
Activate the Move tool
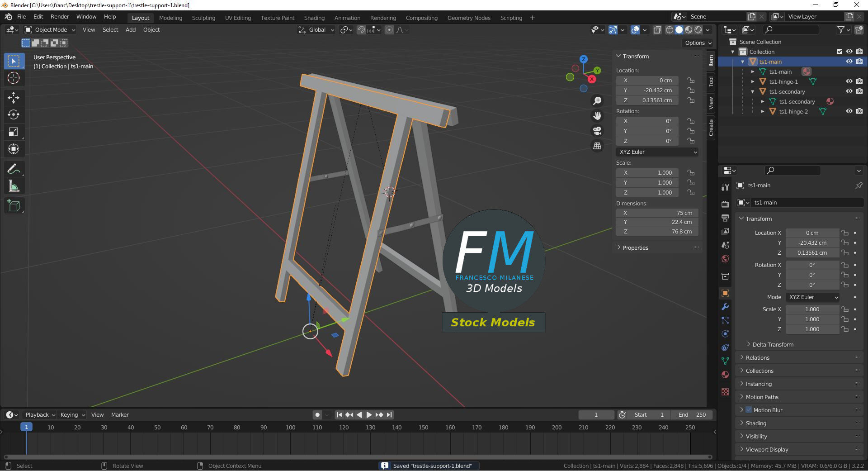14,97
